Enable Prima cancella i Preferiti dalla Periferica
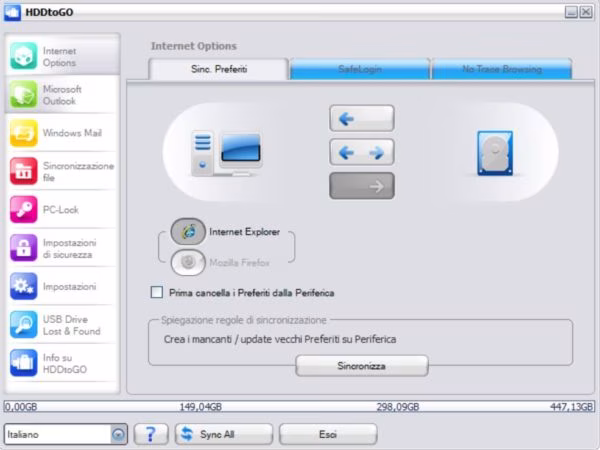The height and width of the screenshot is (450, 600). pos(157,292)
